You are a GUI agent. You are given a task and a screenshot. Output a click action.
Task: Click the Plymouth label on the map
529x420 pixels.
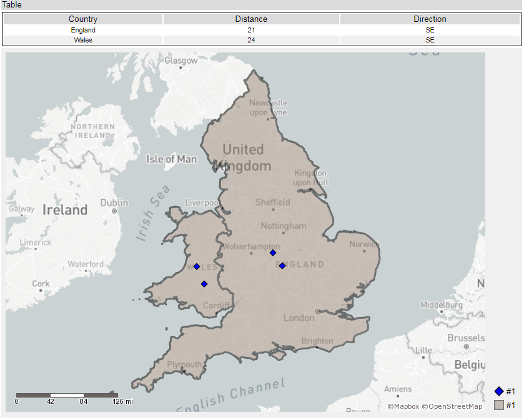tap(184, 364)
